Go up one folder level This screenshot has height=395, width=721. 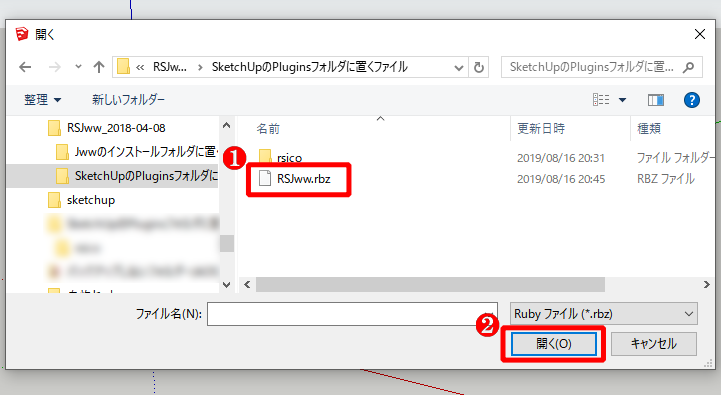pyautogui.click(x=99, y=67)
